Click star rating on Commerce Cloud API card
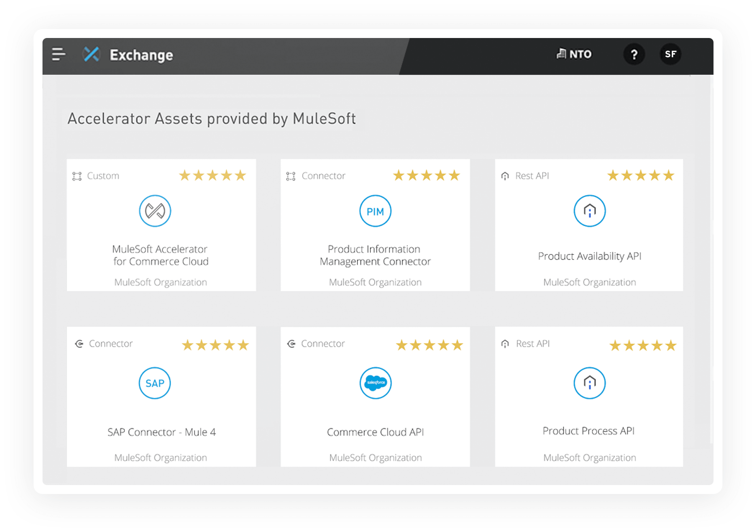 click(x=429, y=345)
